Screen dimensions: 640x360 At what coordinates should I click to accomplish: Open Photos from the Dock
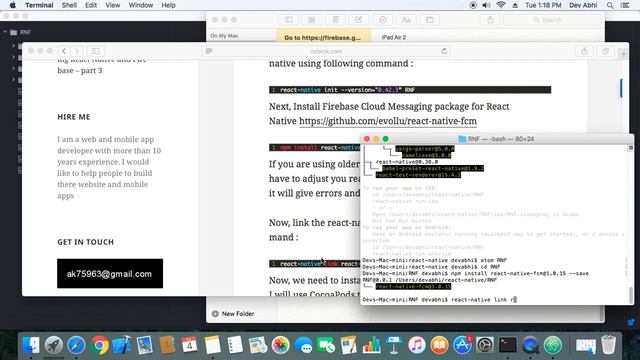point(280,345)
